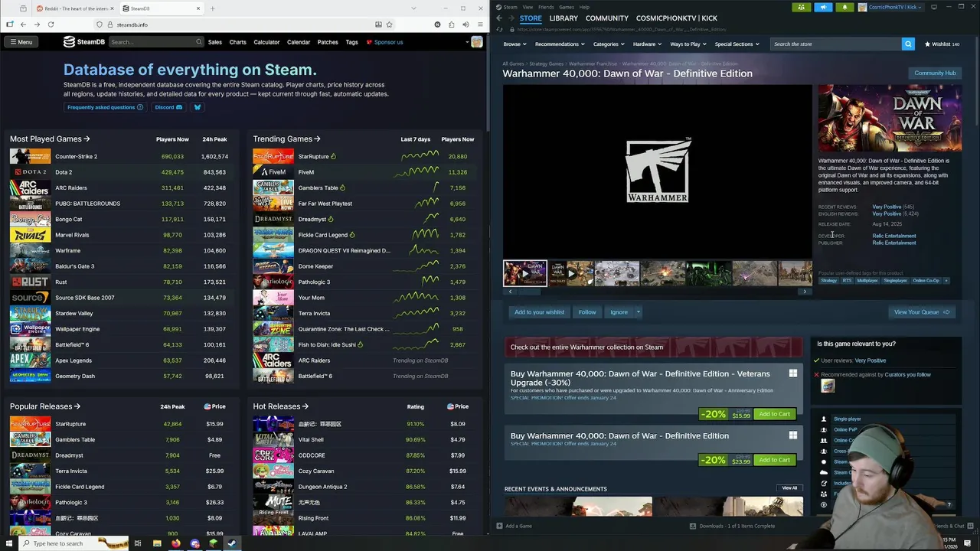Open the SteamDB user avatar menu
The image size is (980, 551).
[x=476, y=42]
